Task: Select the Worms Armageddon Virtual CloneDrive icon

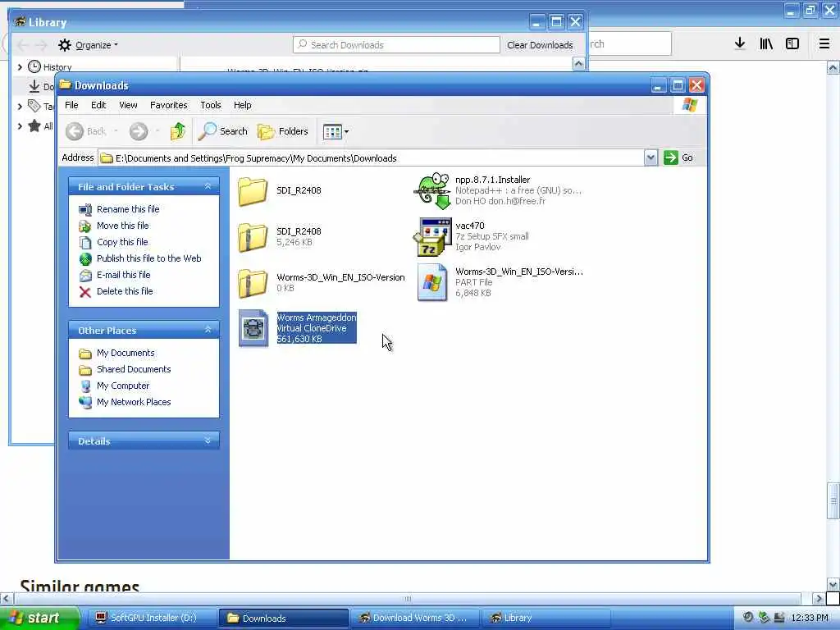Action: click(253, 328)
